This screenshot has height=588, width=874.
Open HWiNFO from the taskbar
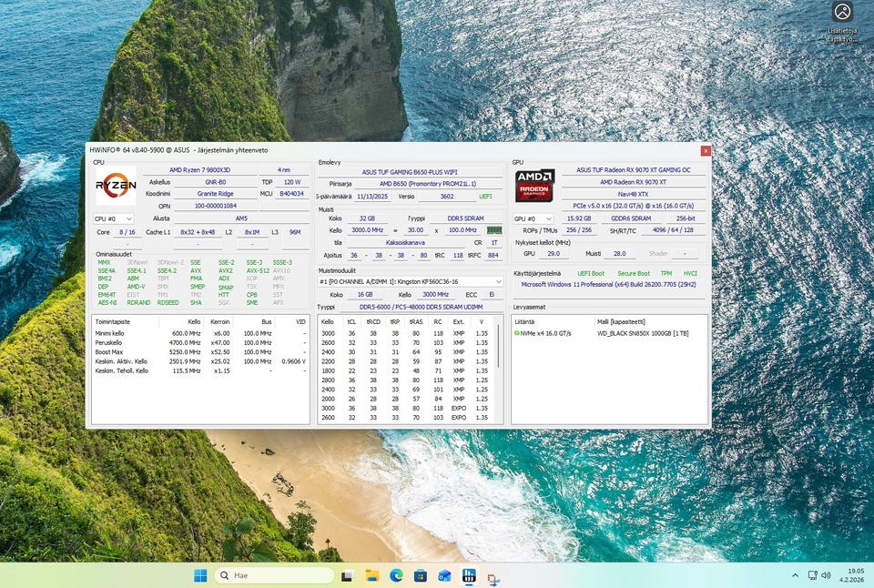[469, 575]
